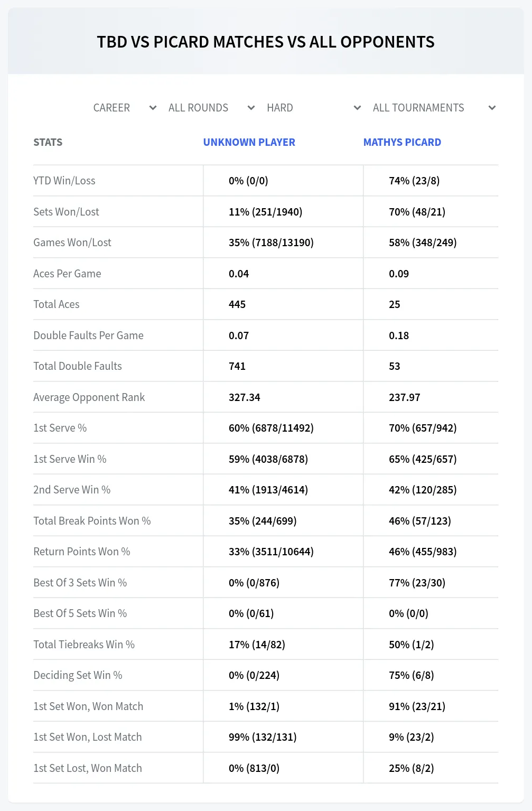Open the ALL TOURNAMENTS dropdown
Viewport: 532px width, 811px height.
pyautogui.click(x=434, y=108)
